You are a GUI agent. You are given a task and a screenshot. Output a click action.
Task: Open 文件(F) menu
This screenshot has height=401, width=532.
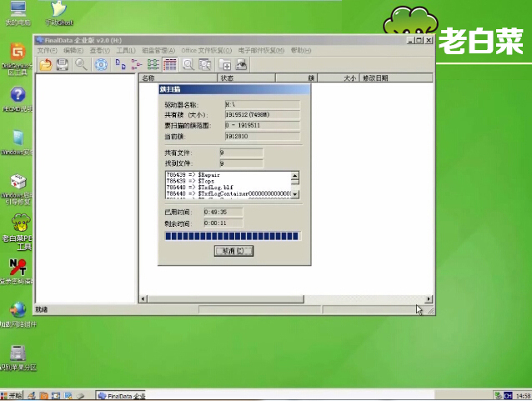pyautogui.click(x=48, y=51)
